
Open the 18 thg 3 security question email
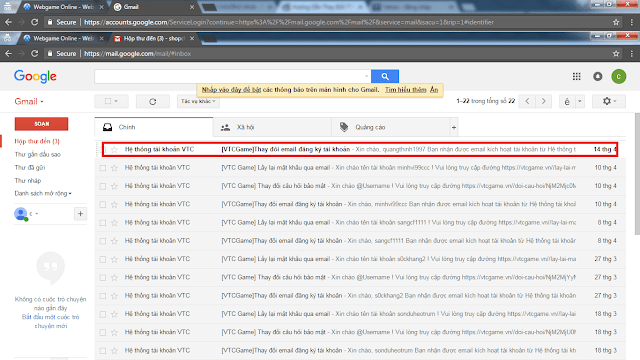pyautogui.click(x=360, y=332)
